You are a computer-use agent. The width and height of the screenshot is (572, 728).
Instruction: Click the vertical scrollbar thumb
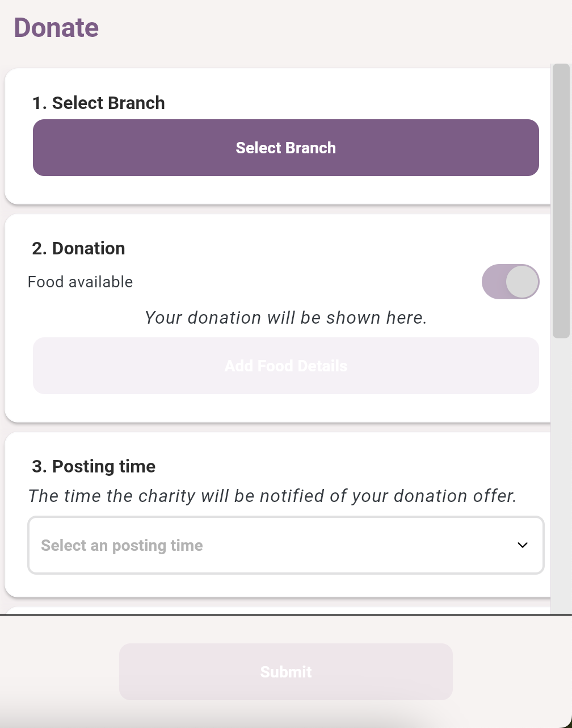tap(561, 200)
